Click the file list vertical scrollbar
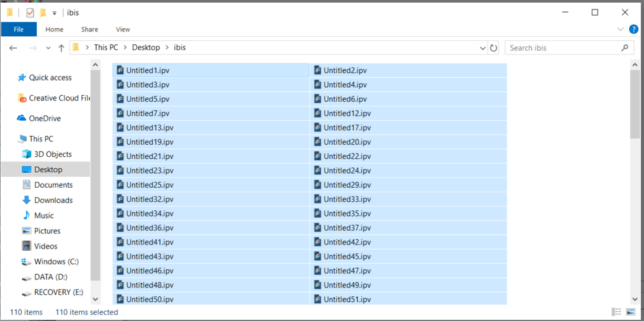 (x=635, y=107)
